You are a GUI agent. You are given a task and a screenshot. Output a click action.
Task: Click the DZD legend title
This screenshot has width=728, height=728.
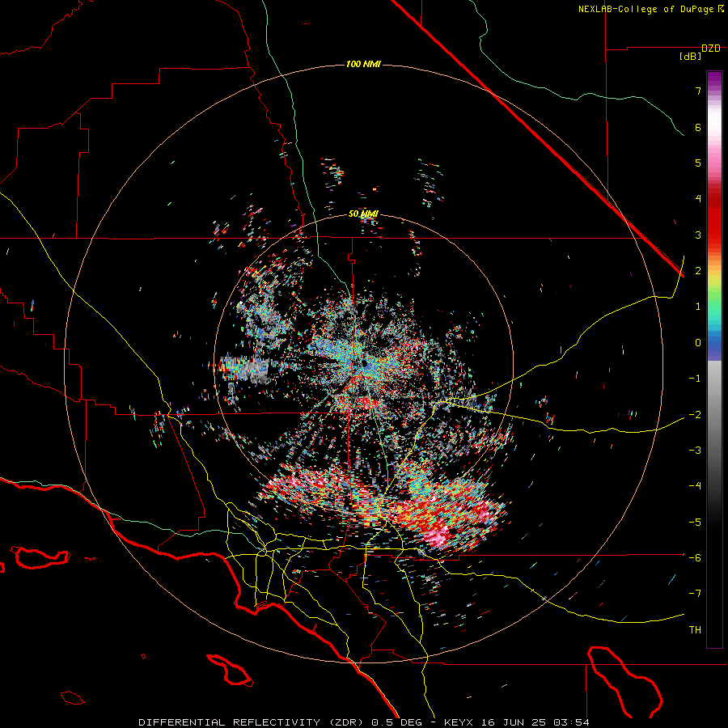coord(711,49)
